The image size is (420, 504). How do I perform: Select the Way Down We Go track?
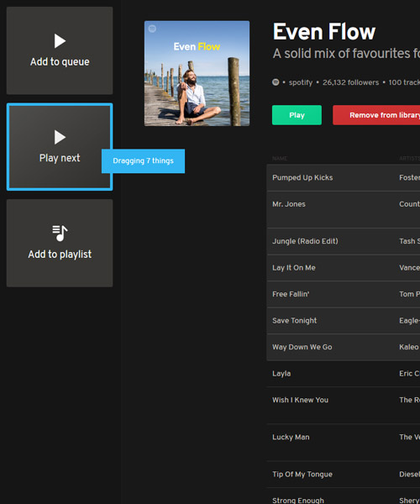[x=344, y=347]
